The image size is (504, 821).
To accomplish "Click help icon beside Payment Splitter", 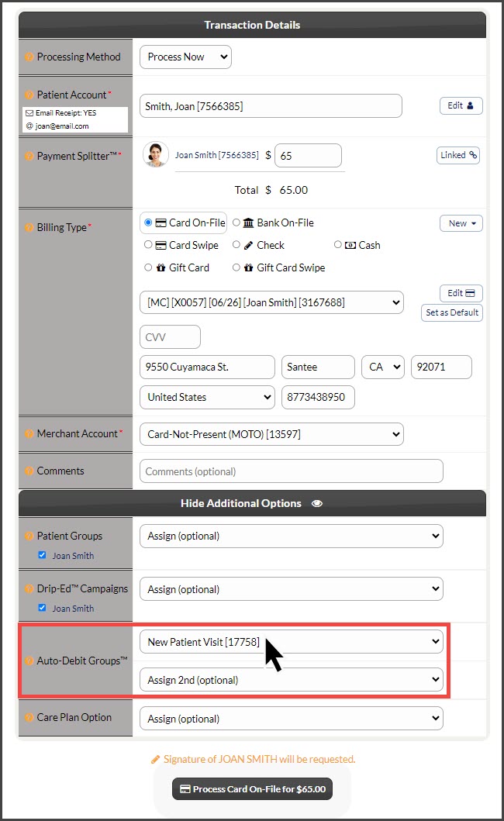I will [x=29, y=156].
